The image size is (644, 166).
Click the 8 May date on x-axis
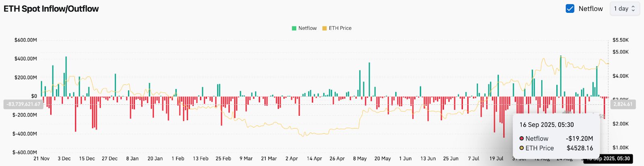[360, 158]
